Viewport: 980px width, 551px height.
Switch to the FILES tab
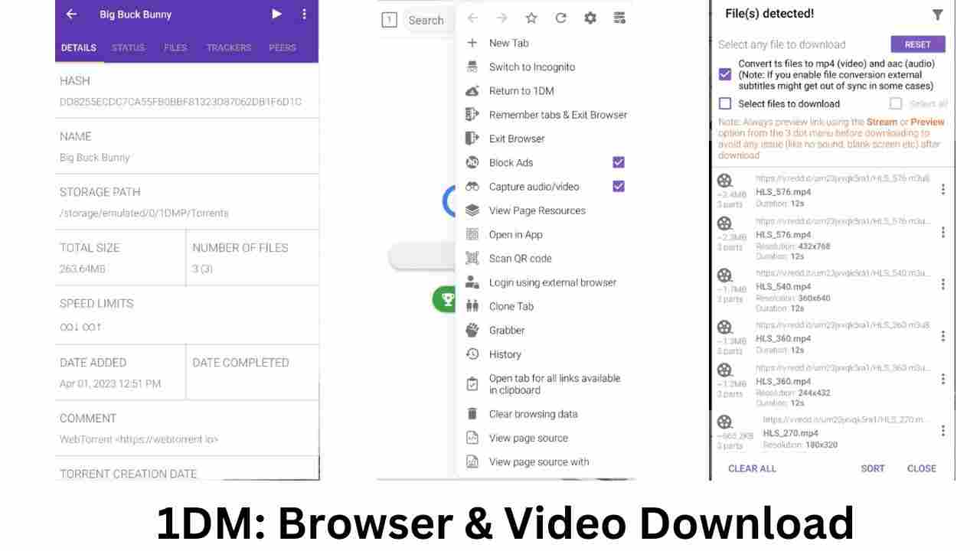coord(175,47)
